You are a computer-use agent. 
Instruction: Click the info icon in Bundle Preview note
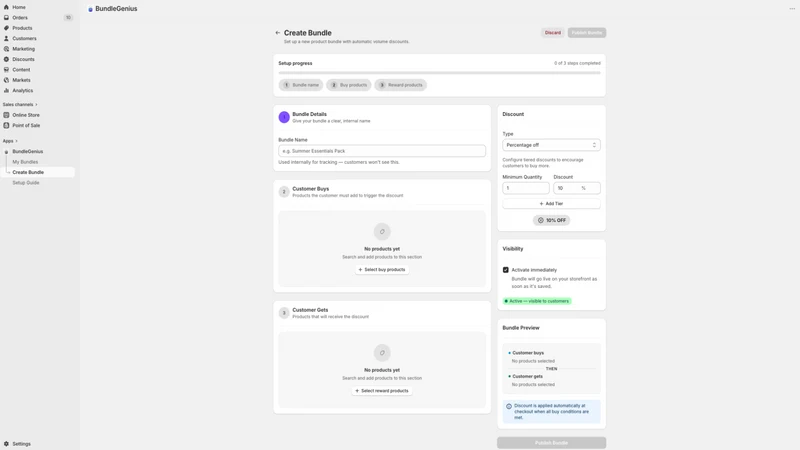point(509,407)
